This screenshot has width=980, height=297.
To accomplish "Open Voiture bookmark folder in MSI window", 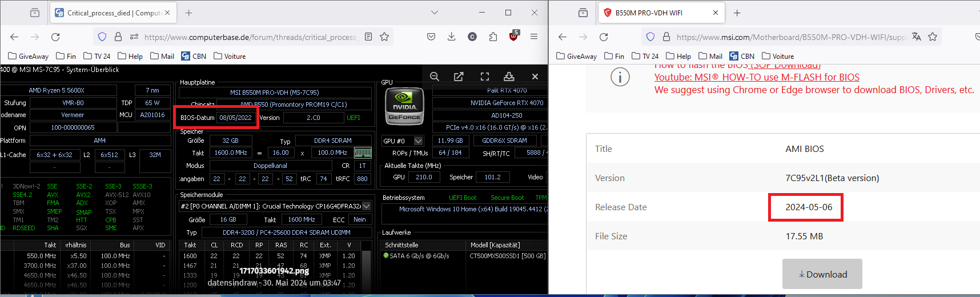I will (778, 56).
